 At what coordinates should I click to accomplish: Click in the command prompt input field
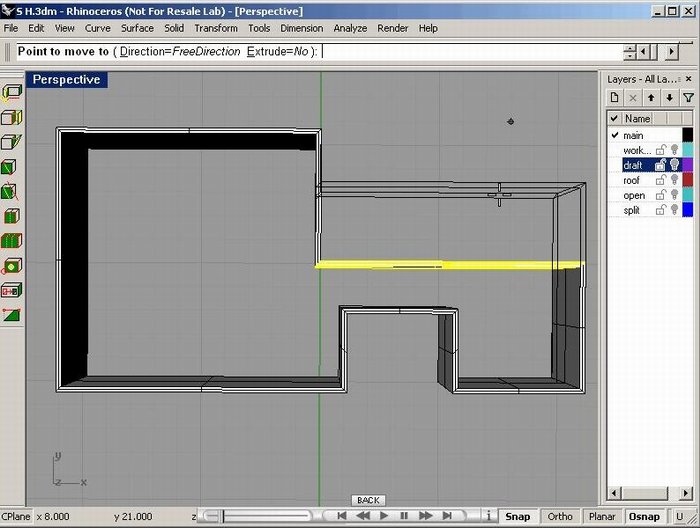(x=470, y=52)
